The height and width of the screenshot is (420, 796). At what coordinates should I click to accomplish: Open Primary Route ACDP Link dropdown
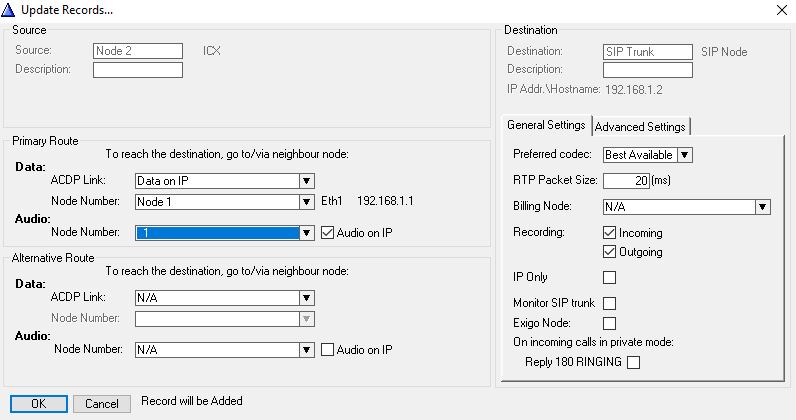coord(306,181)
